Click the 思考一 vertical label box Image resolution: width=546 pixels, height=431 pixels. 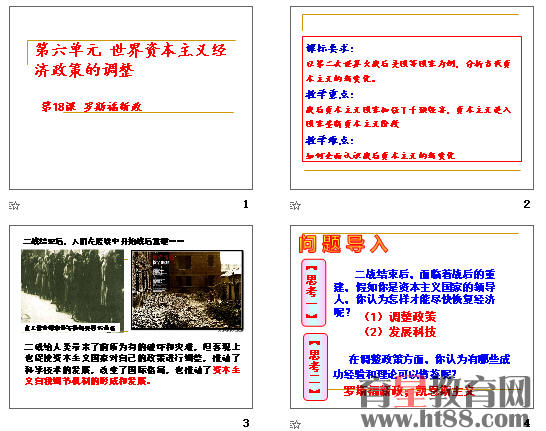pyautogui.click(x=313, y=293)
